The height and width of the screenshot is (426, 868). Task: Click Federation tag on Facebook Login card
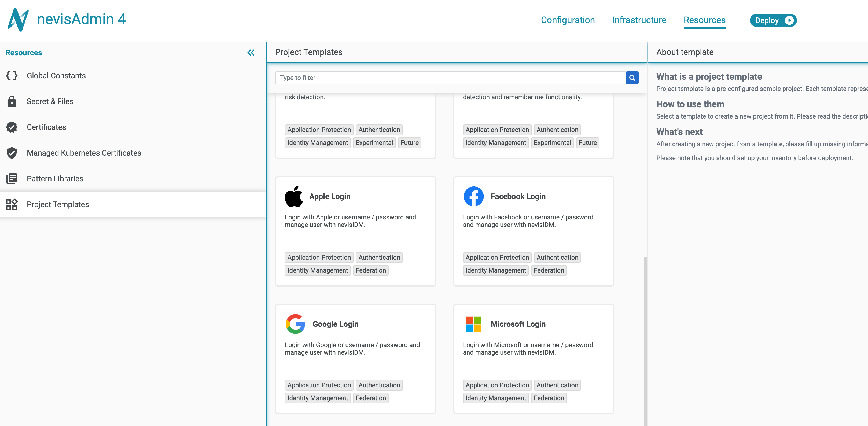coord(549,270)
